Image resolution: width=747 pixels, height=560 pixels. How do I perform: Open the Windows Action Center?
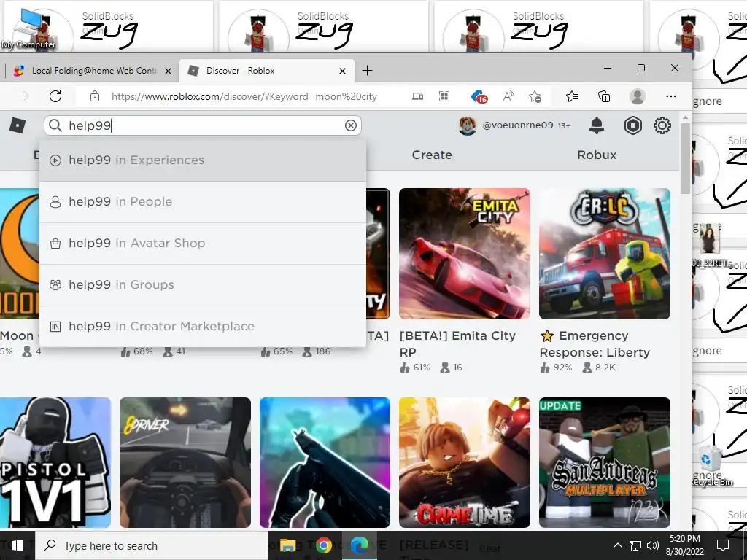(x=723, y=545)
